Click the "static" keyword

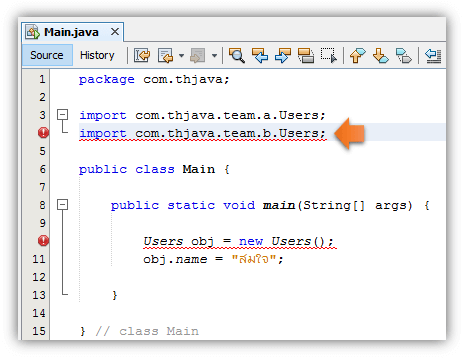[191, 205]
